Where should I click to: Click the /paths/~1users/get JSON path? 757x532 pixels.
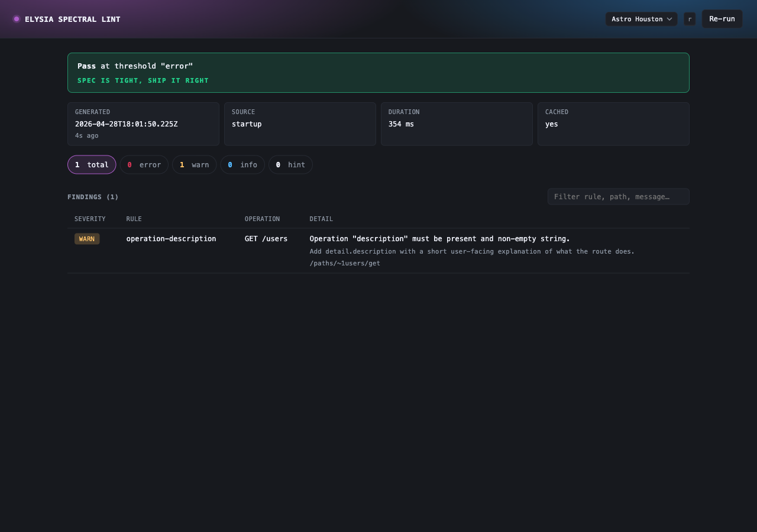click(x=345, y=264)
